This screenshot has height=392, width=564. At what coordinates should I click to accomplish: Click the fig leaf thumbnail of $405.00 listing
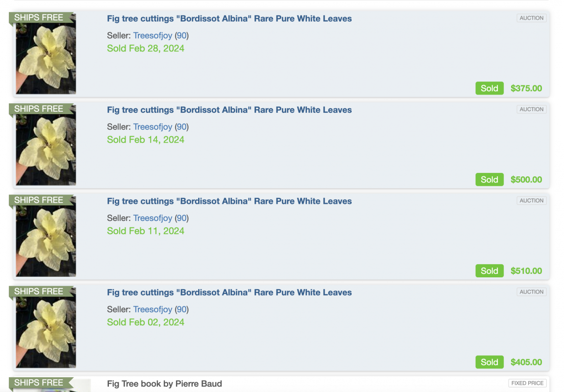(46, 327)
